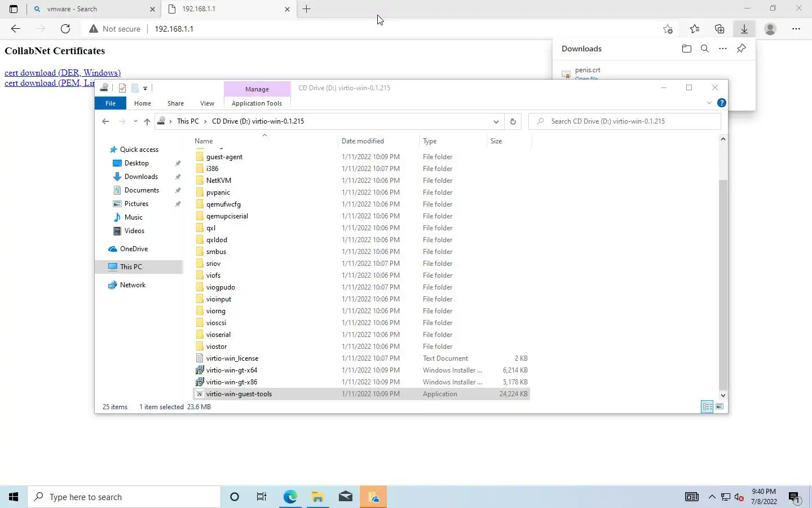Sort files by the Name column
Image resolution: width=812 pixels, height=508 pixels.
204,141
